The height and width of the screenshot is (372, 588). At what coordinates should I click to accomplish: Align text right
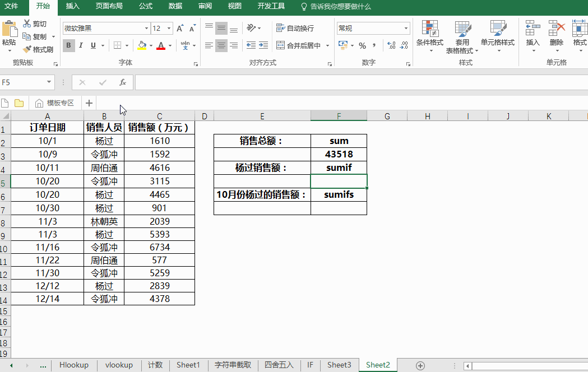[x=234, y=45]
